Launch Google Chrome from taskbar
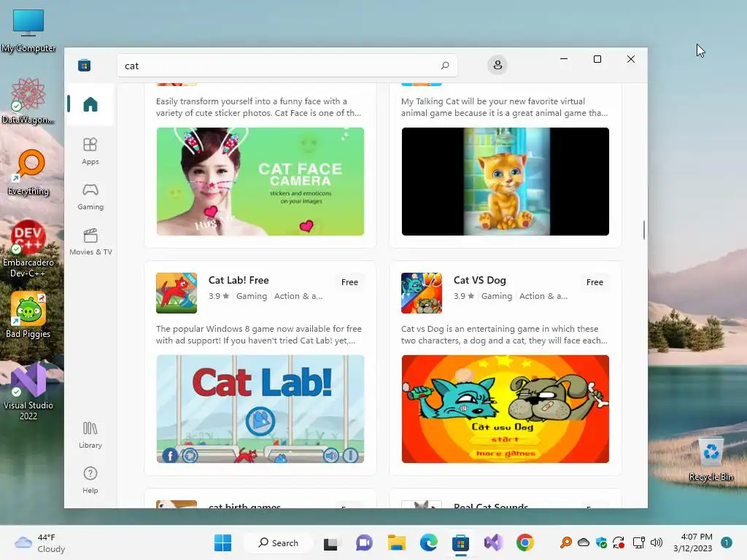The width and height of the screenshot is (747, 560). point(525,542)
